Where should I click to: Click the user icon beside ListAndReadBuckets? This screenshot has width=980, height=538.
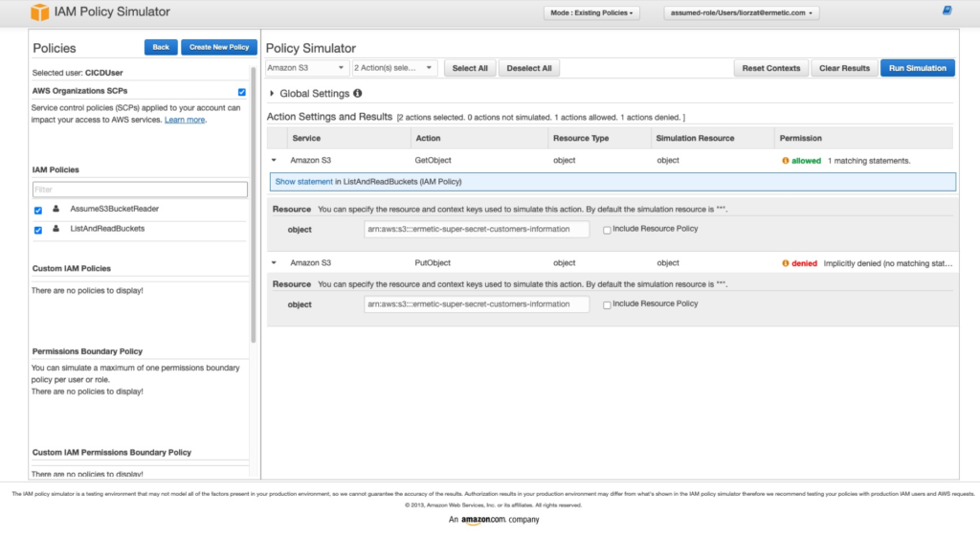point(56,229)
